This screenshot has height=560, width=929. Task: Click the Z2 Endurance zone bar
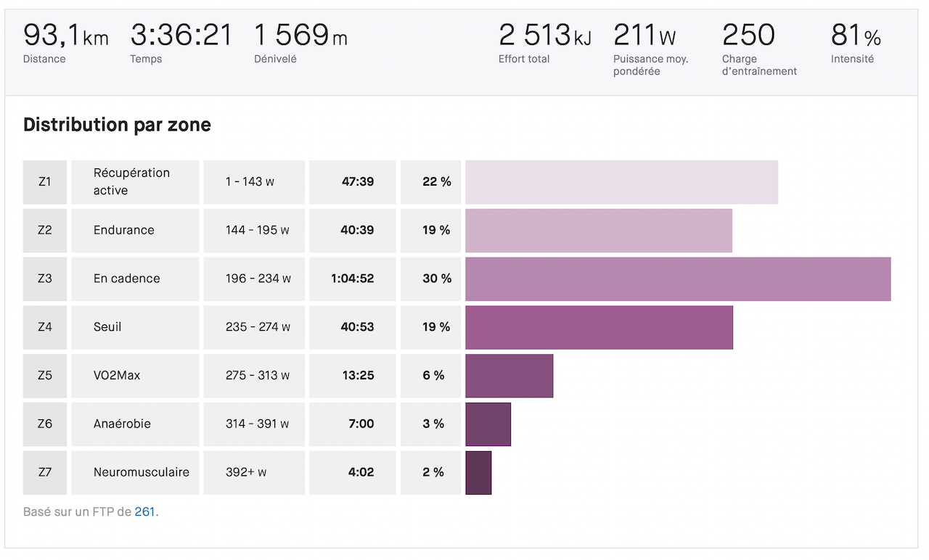[599, 231]
